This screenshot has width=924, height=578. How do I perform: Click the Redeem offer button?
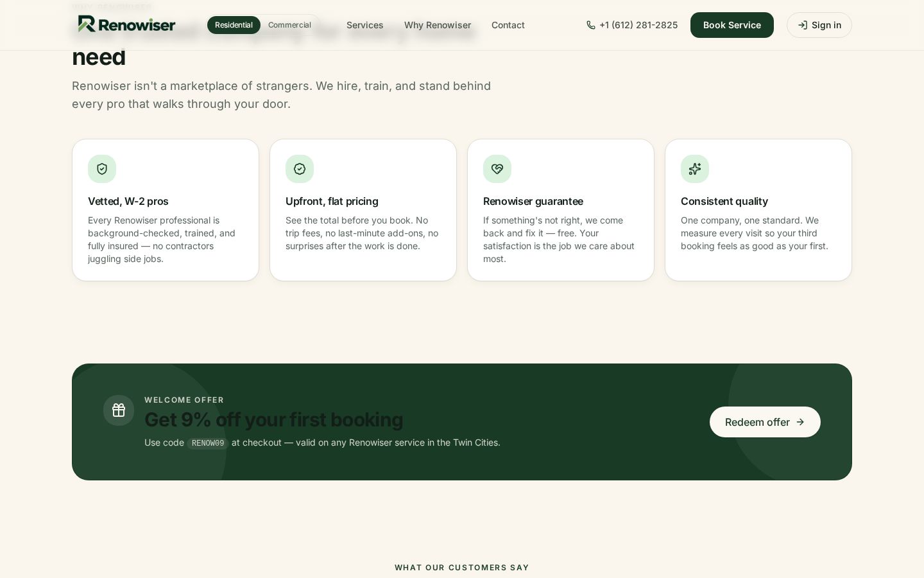coord(765,422)
